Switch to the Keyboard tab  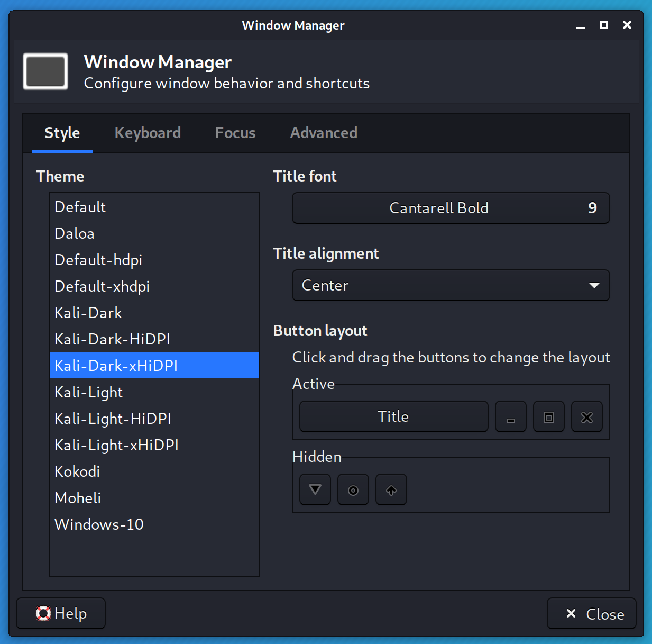point(148,133)
